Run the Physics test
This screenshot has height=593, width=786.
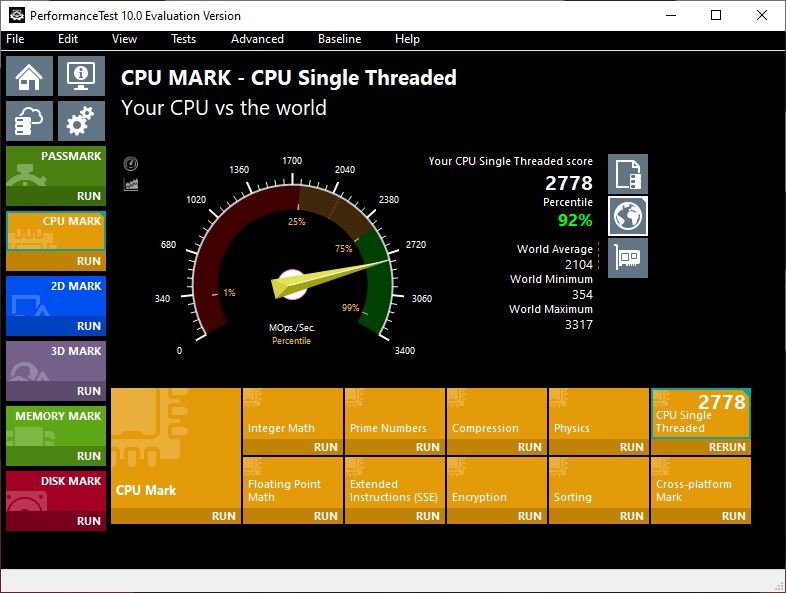click(x=599, y=447)
